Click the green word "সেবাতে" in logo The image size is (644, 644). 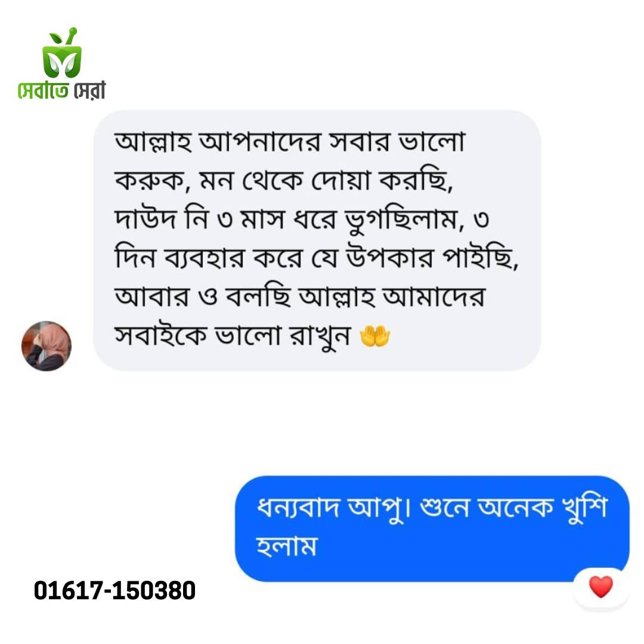(43, 91)
